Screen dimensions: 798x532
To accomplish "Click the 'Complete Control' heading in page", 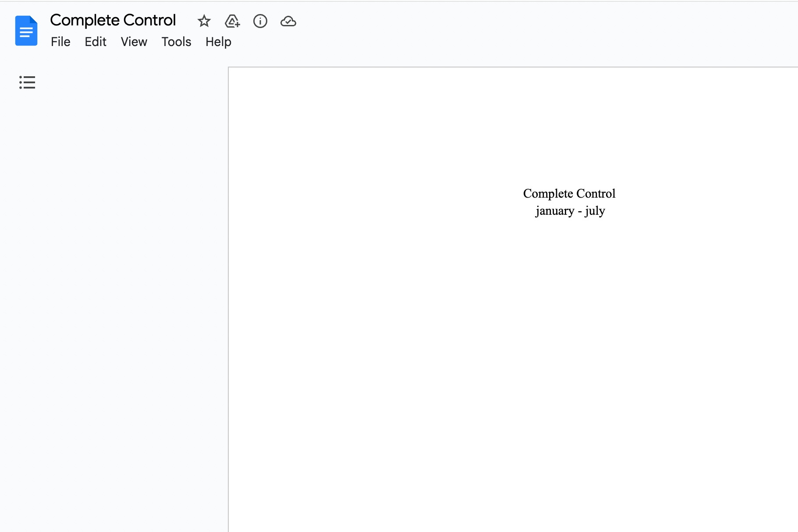I will coord(569,193).
